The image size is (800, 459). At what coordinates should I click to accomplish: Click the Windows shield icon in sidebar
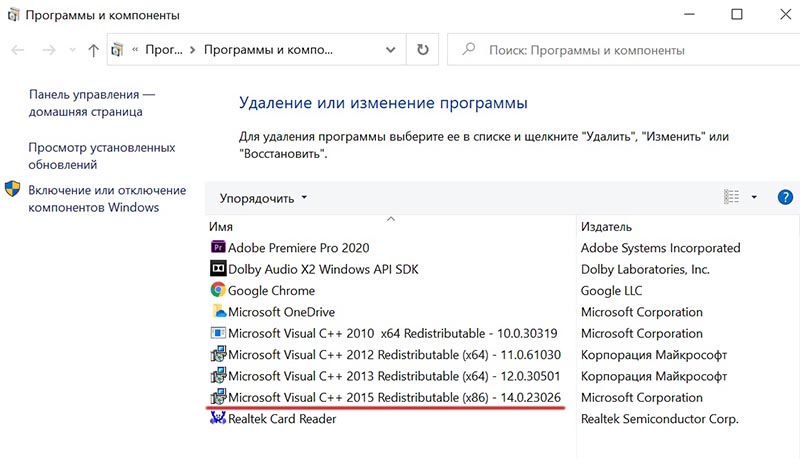(12, 189)
